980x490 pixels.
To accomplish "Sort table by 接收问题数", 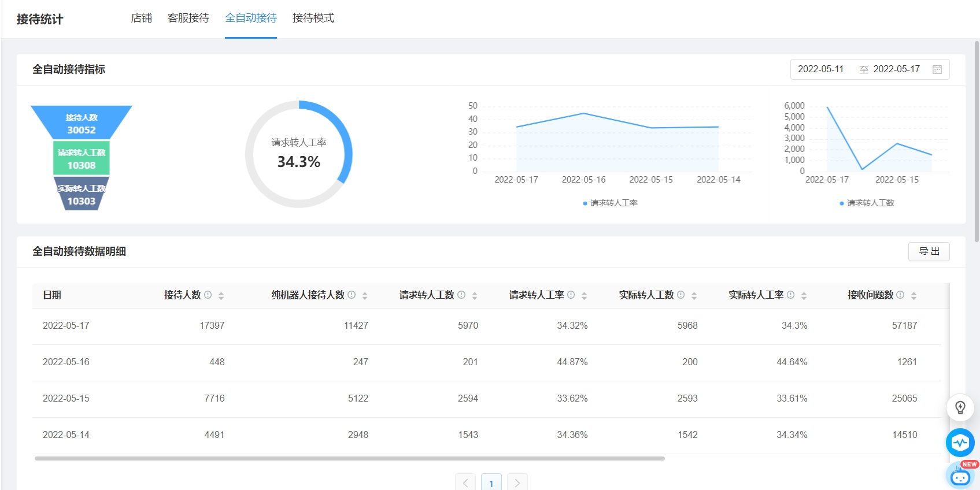I will 914,295.
